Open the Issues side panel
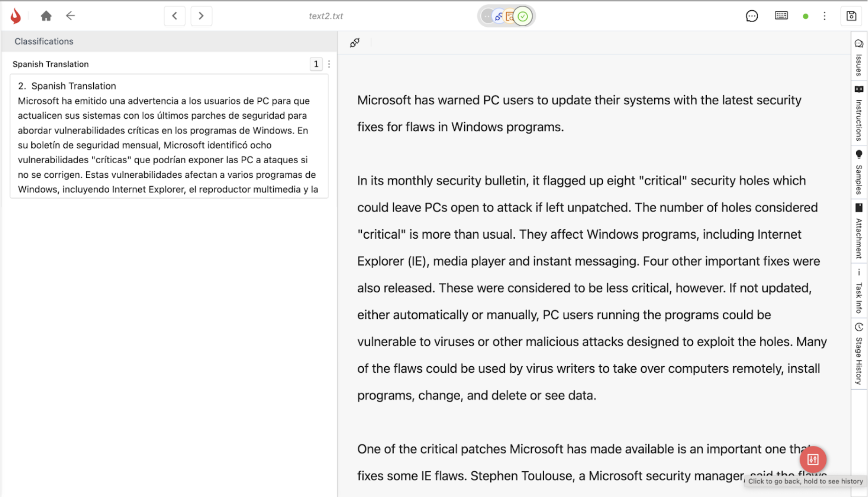The height and width of the screenshot is (498, 868). pyautogui.click(x=859, y=58)
